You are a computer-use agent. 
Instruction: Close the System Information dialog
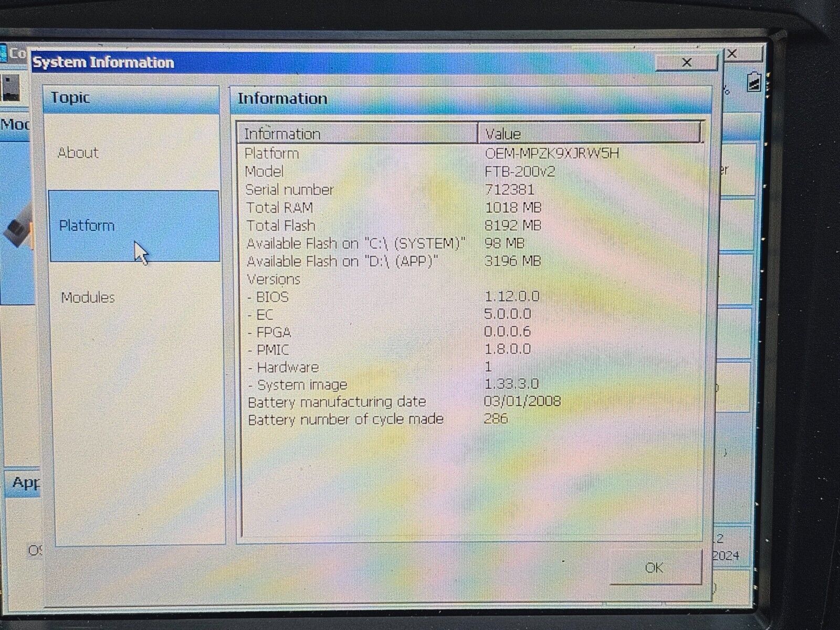point(686,62)
